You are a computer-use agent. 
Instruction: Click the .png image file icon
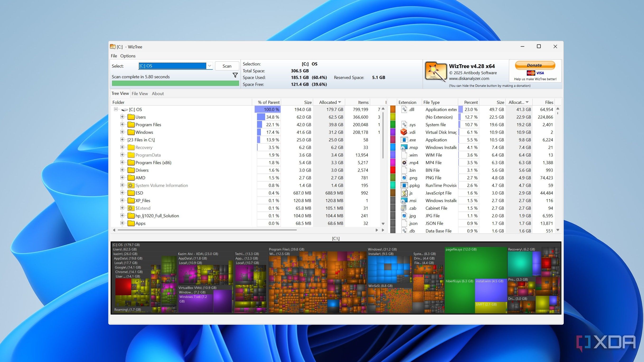pyautogui.click(x=404, y=178)
